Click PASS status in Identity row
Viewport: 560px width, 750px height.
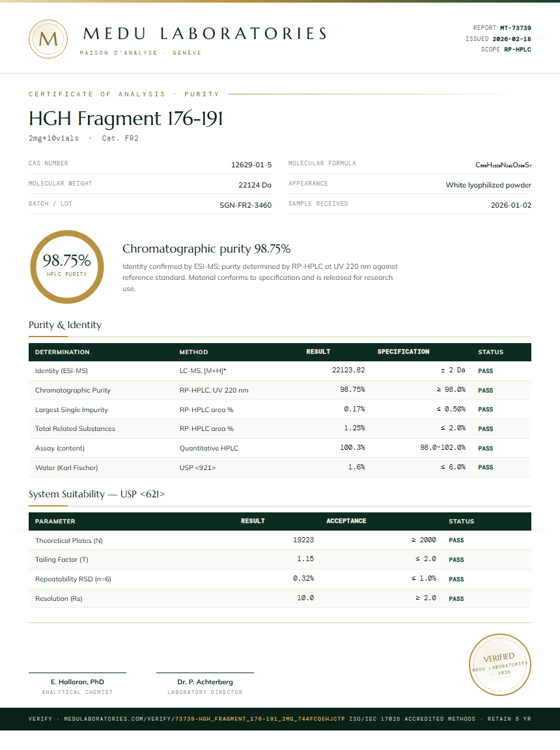tap(485, 371)
